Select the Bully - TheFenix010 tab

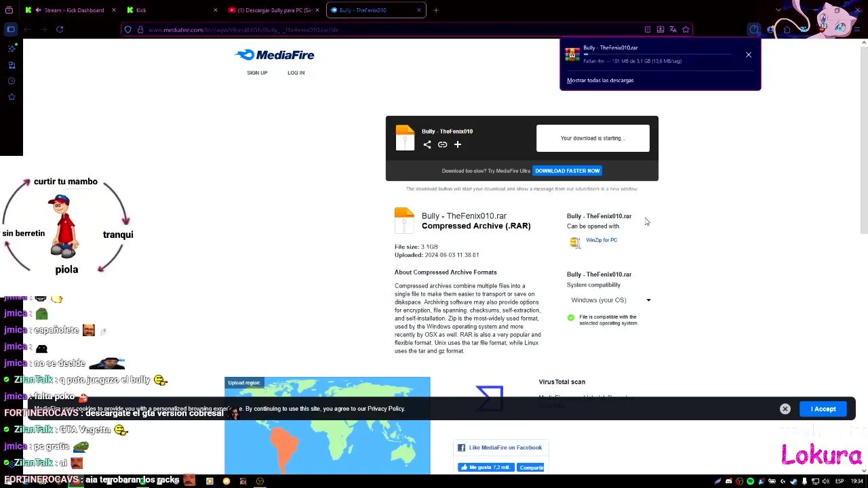click(x=376, y=10)
